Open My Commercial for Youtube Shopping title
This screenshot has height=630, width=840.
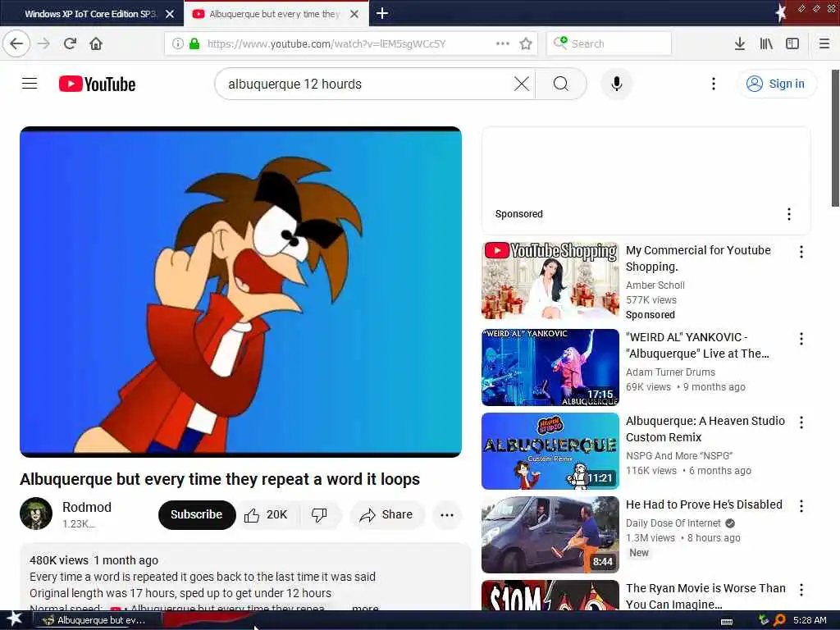[x=698, y=258]
